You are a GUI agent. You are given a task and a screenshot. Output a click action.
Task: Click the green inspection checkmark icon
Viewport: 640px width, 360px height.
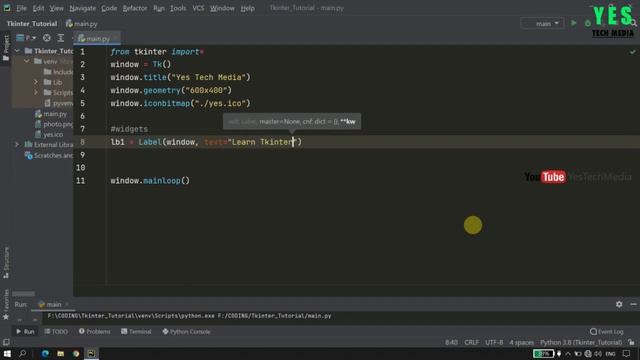coord(632,52)
